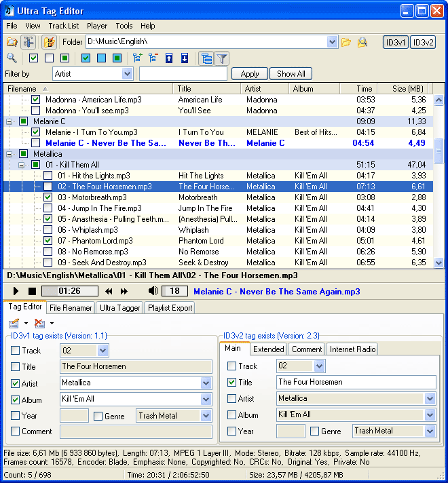Viewport: 448px width, 483px height.
Task: Click the ID3v2 Title text field
Action: click(356, 382)
